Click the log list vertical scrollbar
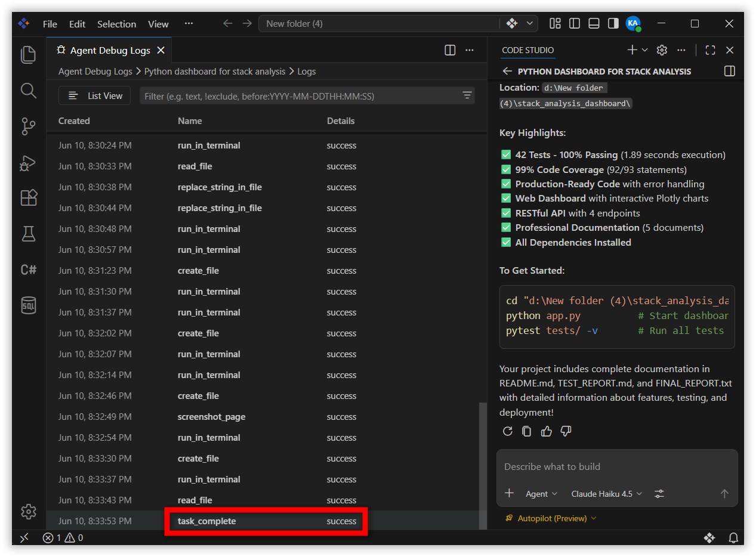756x557 pixels. [x=483, y=466]
